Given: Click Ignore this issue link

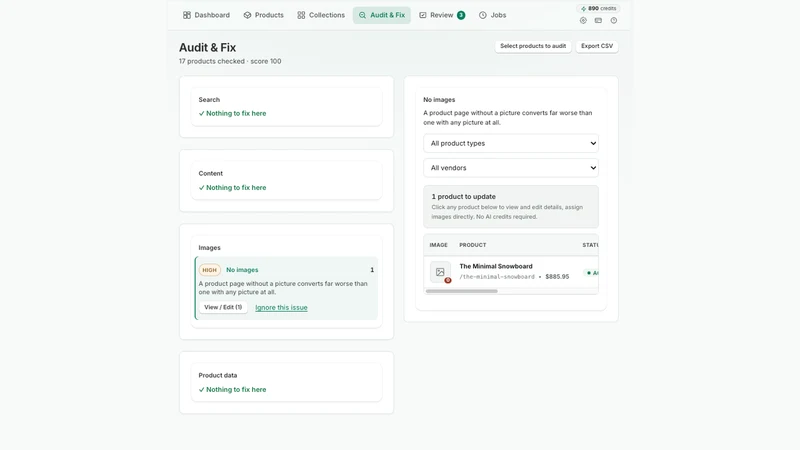Looking at the screenshot, I should [281, 308].
